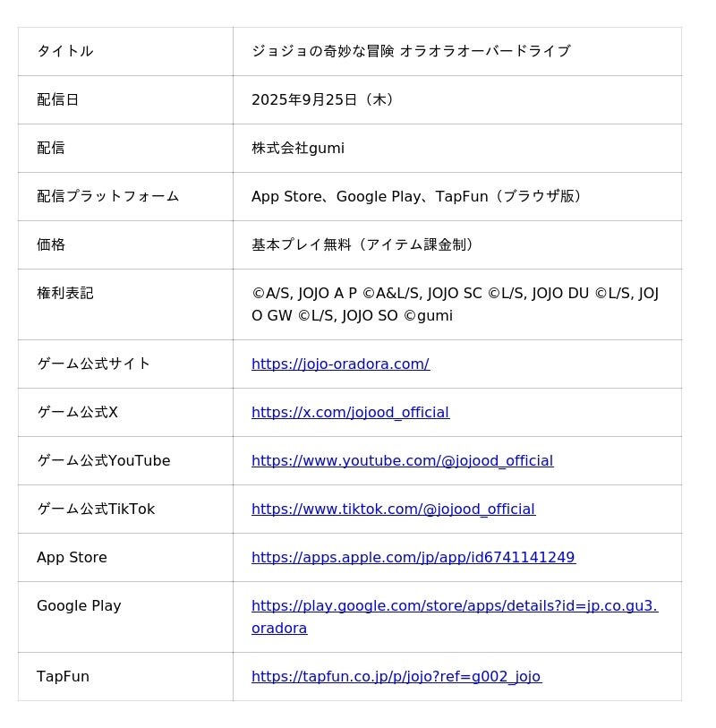Click the 基本プレイ無料 price text

(x=364, y=244)
